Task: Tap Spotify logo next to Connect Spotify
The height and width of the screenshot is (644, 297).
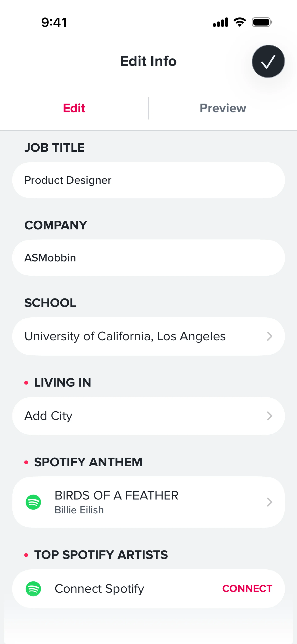Action: [x=33, y=589]
